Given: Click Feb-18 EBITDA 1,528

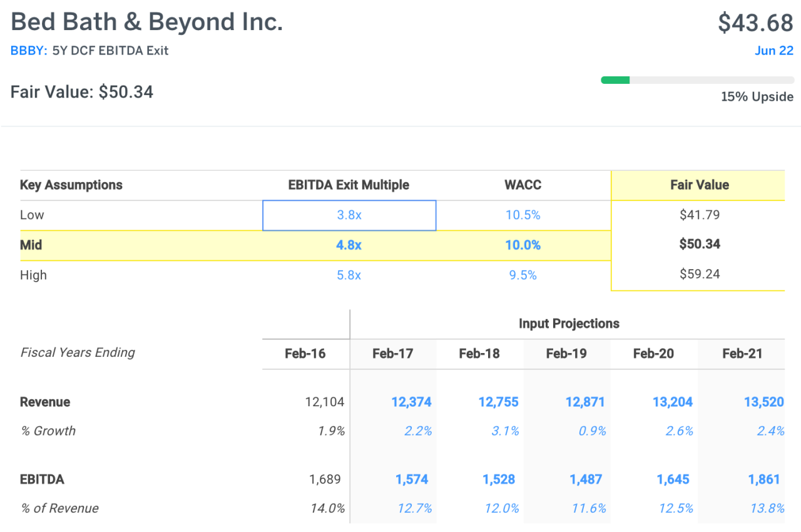Looking at the screenshot, I should (x=499, y=479).
